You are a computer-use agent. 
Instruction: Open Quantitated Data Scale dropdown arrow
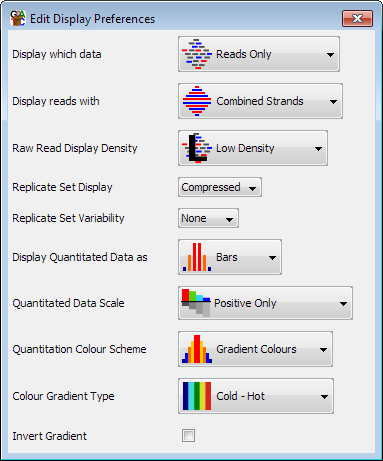343,304
